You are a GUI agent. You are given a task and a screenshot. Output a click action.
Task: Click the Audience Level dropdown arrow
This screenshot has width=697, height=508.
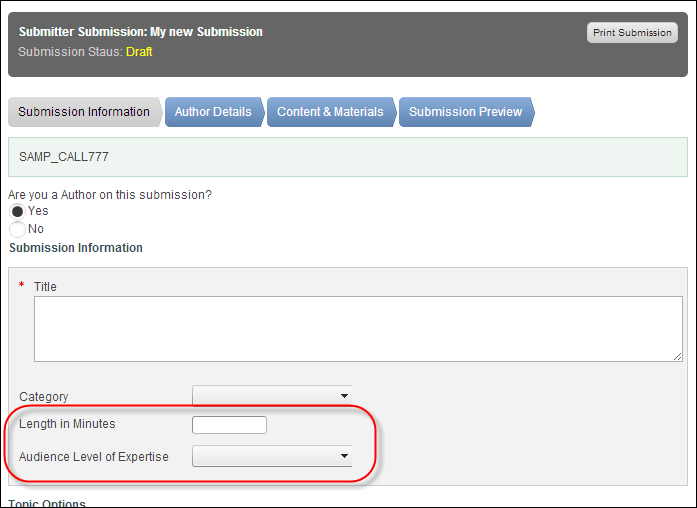344,456
